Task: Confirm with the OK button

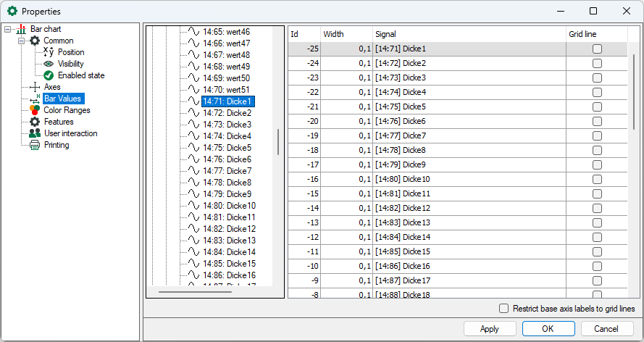Action: click(x=548, y=329)
